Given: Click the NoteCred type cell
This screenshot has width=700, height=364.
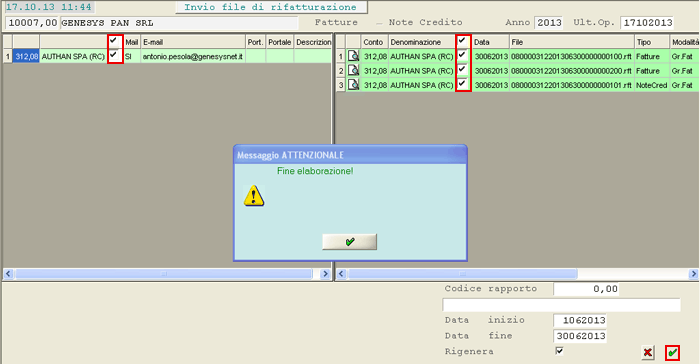Looking at the screenshot, I should tap(651, 85).
